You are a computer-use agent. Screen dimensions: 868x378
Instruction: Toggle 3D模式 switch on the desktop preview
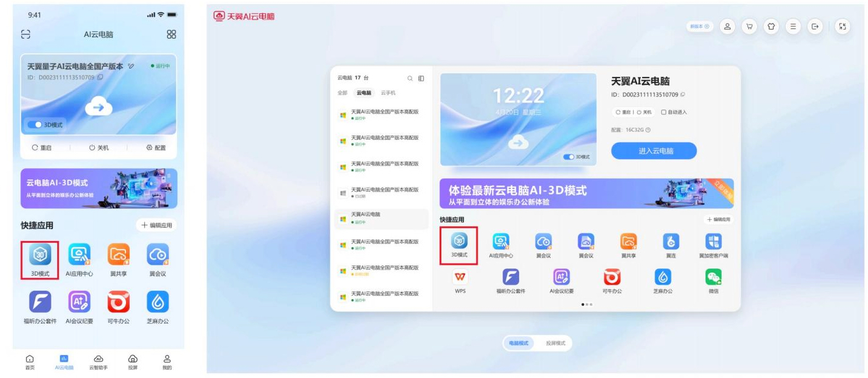[569, 157]
